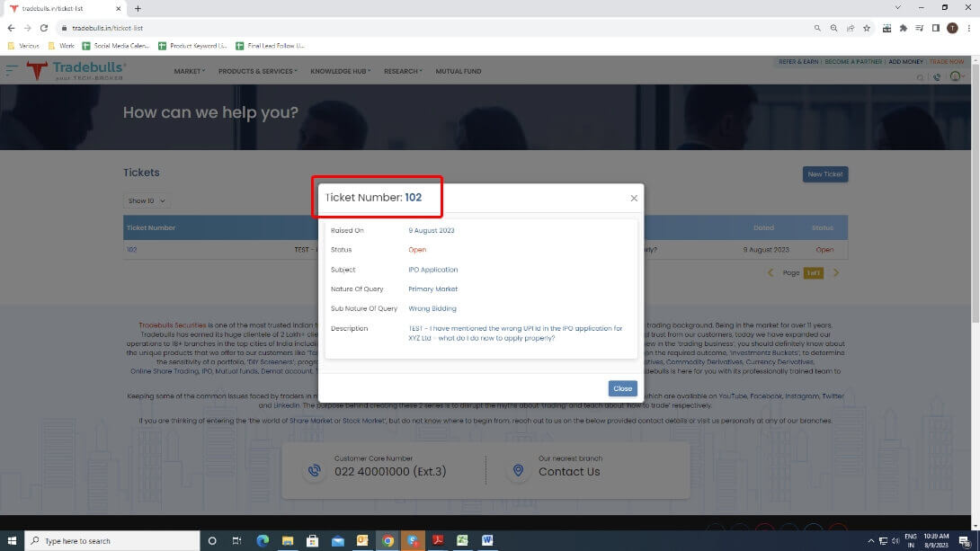
Task: Go to next page arrow in pagination
Action: [x=835, y=272]
